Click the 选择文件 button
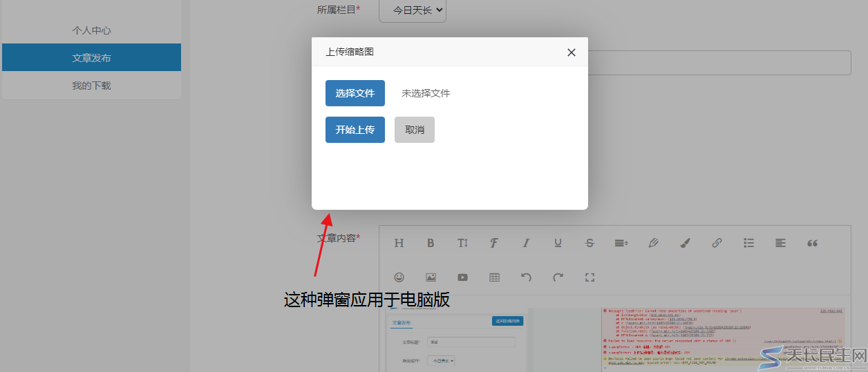The width and height of the screenshot is (868, 372). click(x=355, y=93)
